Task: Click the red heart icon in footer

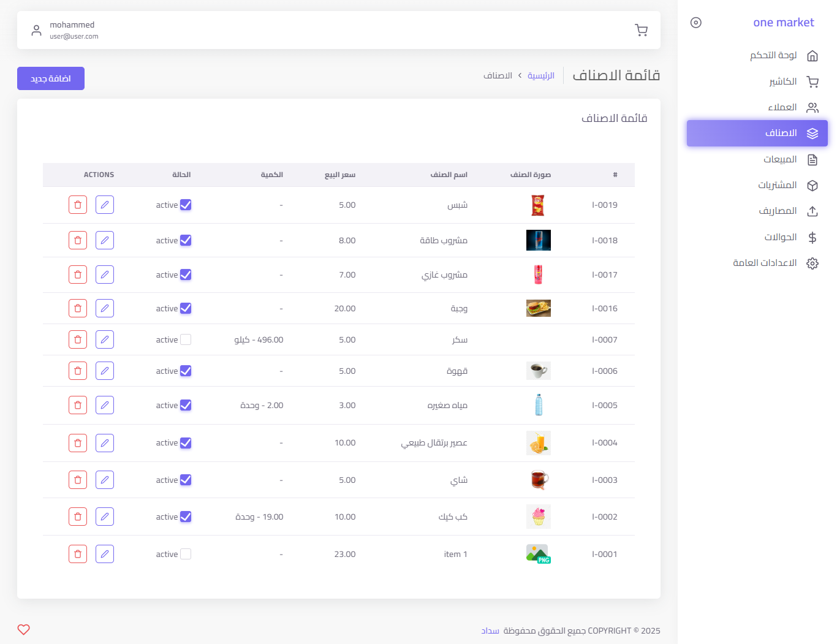Action: point(24,629)
